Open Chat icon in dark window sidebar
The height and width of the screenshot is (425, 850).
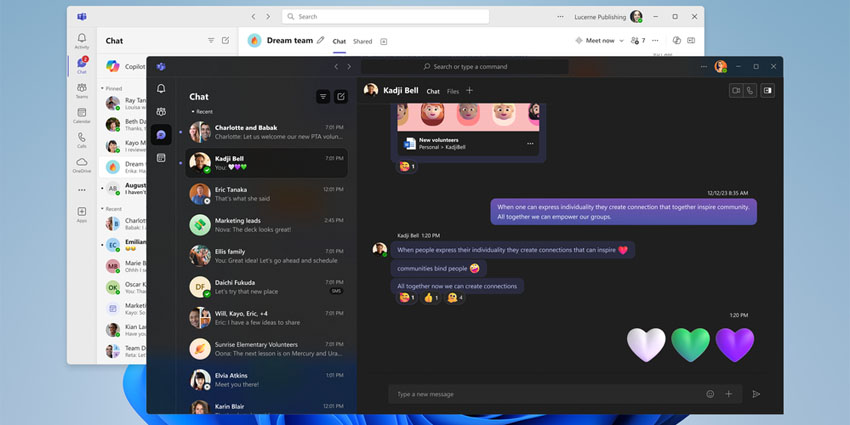[161, 134]
